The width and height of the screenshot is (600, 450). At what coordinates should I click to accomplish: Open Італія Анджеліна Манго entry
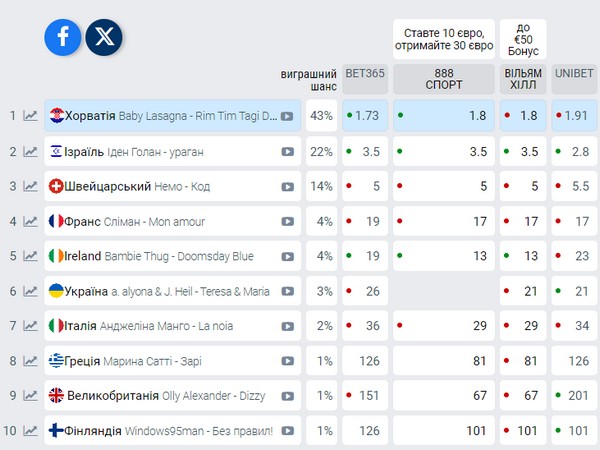pyautogui.click(x=173, y=326)
